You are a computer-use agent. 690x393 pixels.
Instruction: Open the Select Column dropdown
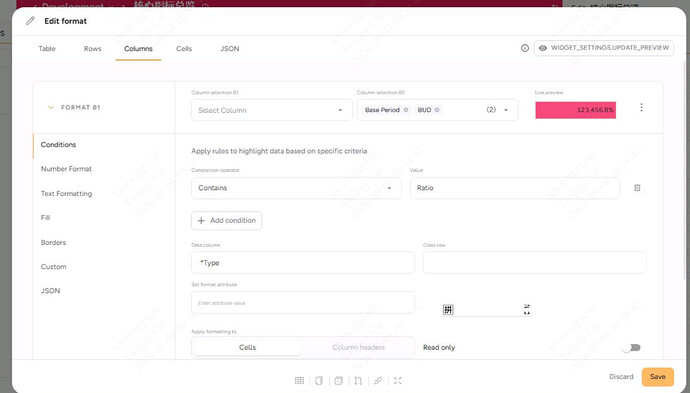[272, 110]
